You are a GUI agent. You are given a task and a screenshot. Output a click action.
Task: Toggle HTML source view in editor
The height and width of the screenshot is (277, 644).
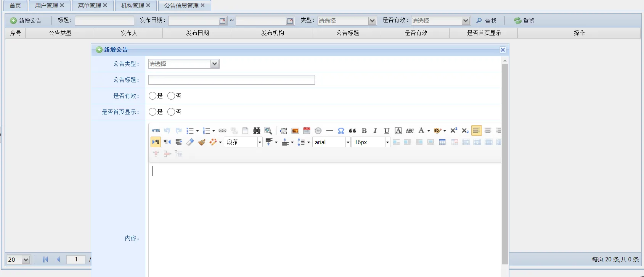pyautogui.click(x=156, y=131)
